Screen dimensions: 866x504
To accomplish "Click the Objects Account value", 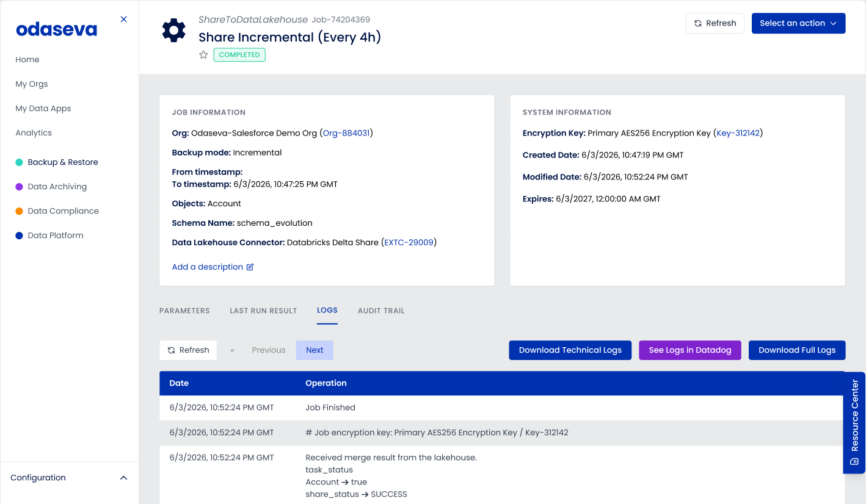I will pyautogui.click(x=224, y=204).
